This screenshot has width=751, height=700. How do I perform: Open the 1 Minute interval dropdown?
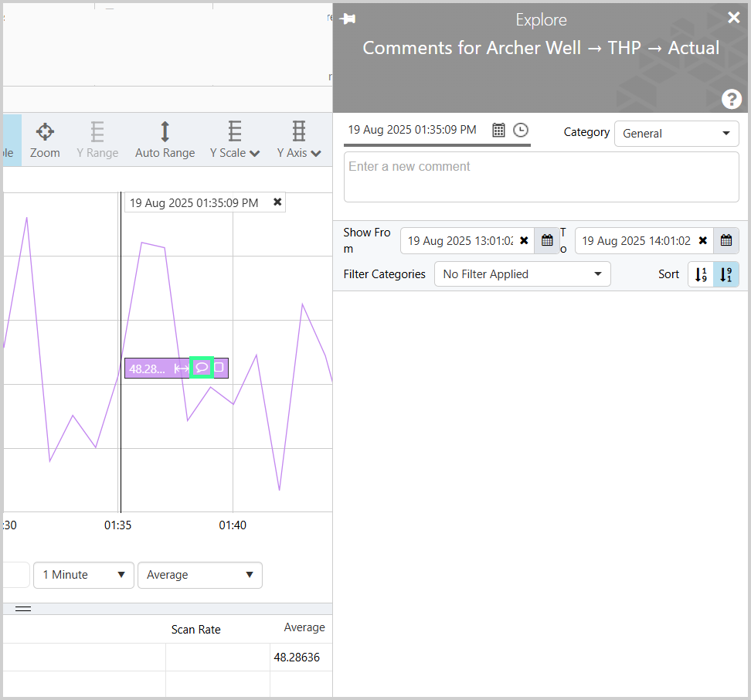83,575
